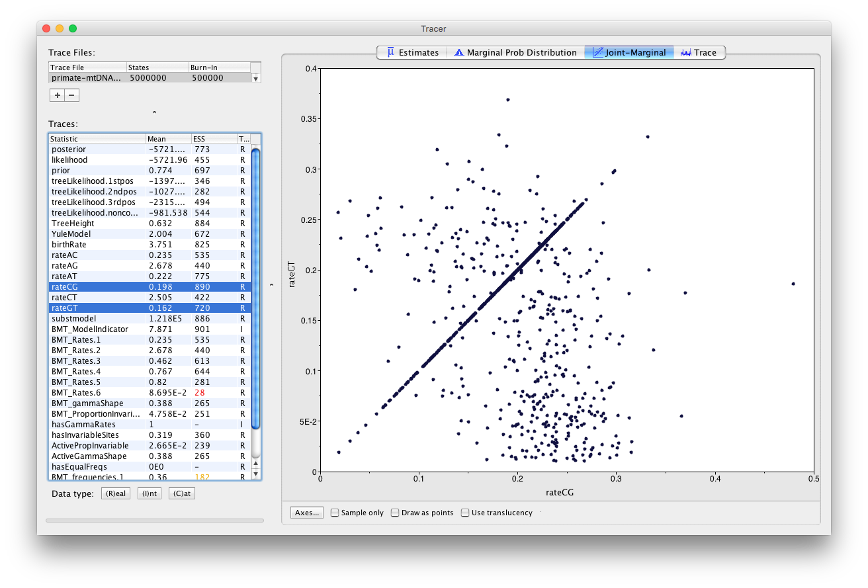868x588 pixels.
Task: Remove trace file with minus button
Action: [72, 95]
